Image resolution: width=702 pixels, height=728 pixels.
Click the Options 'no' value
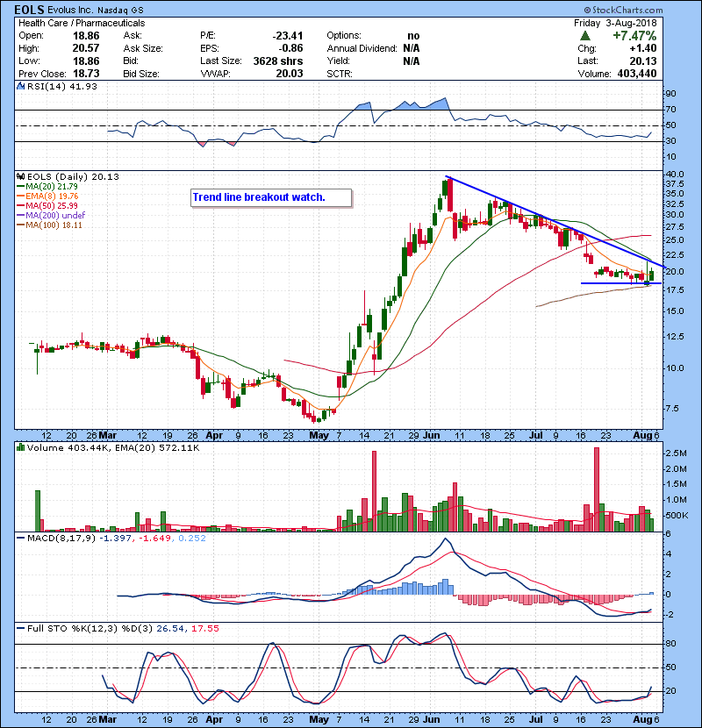tap(413, 36)
